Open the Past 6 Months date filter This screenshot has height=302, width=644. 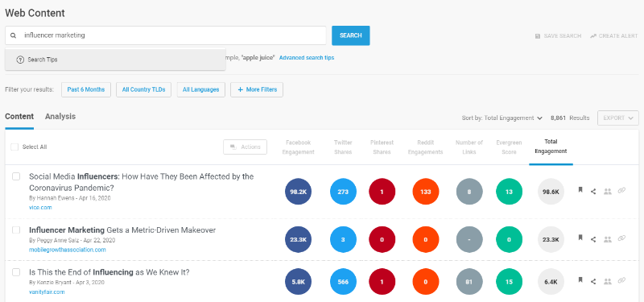(86, 89)
